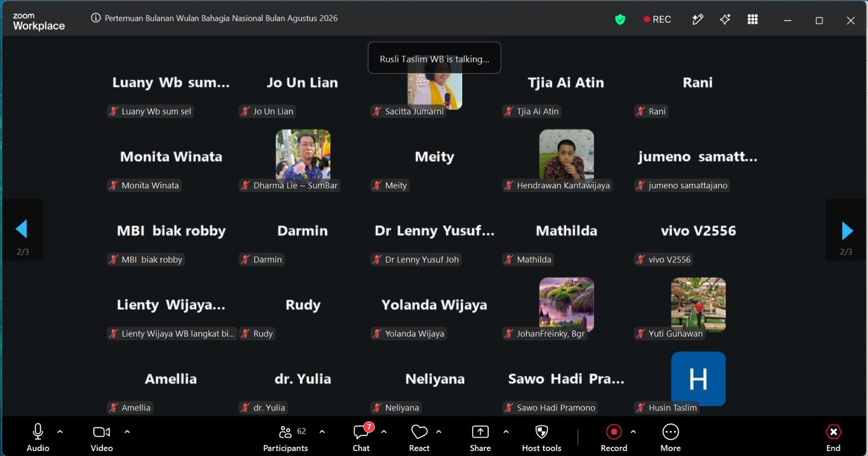Open the pen annotation icon
This screenshot has width=868, height=456.
(x=698, y=20)
